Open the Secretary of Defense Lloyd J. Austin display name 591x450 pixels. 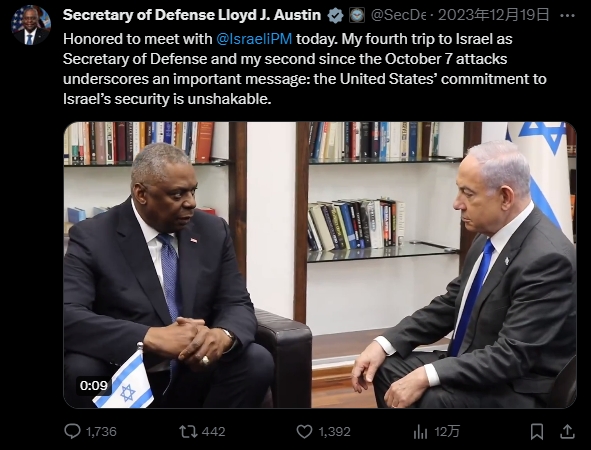[x=192, y=15]
